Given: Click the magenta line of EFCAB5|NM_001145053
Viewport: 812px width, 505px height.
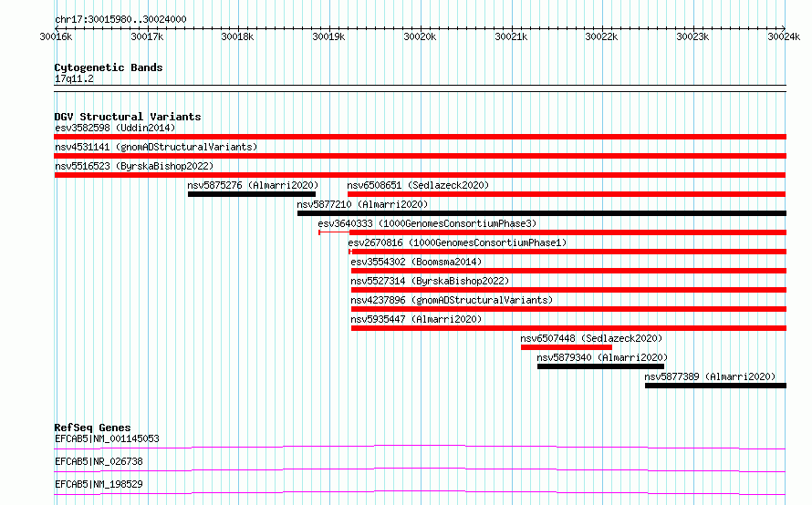Looking at the screenshot, I should 420,446.
